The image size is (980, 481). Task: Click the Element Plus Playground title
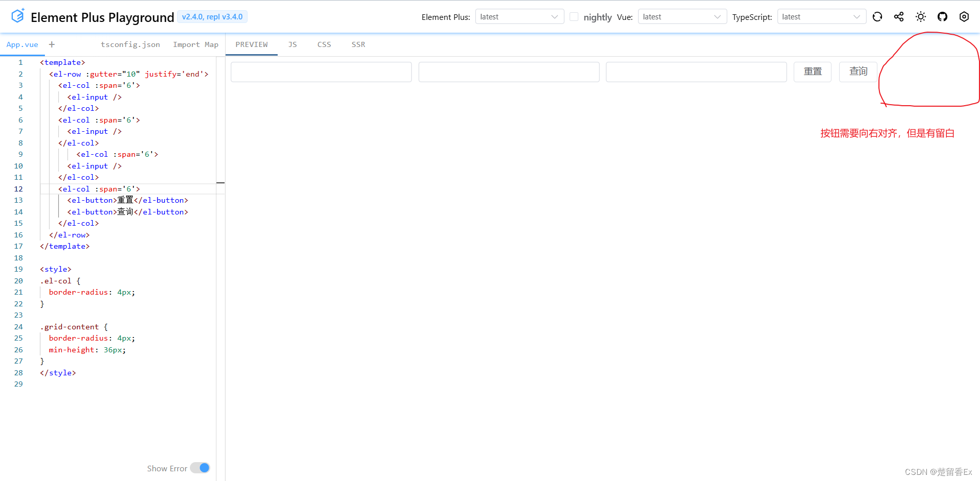click(103, 17)
